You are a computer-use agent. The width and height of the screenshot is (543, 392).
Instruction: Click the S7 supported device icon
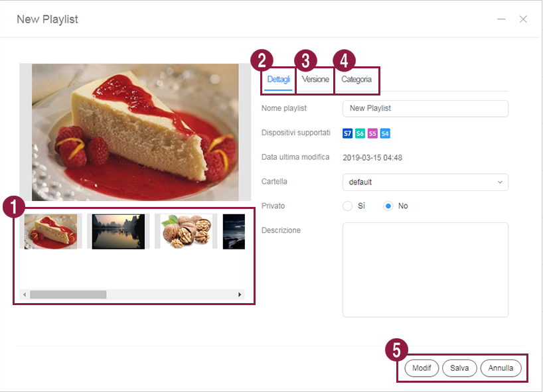[347, 133]
